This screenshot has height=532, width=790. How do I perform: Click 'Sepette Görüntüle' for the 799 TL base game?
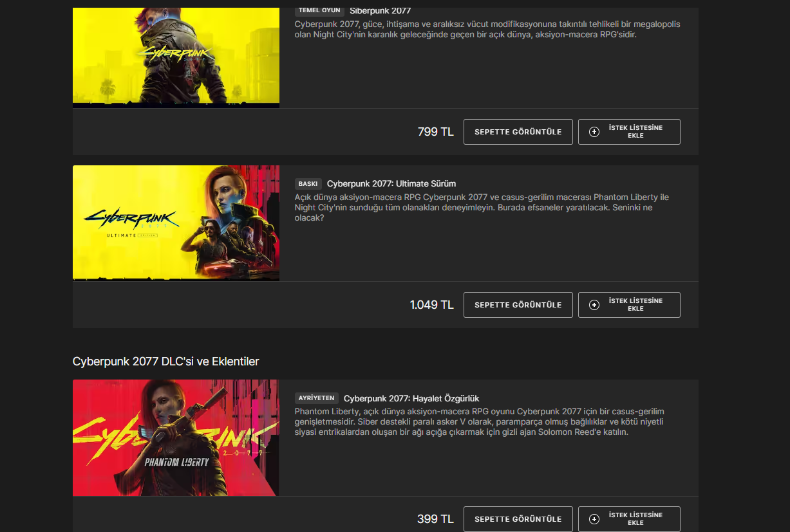[518, 132]
